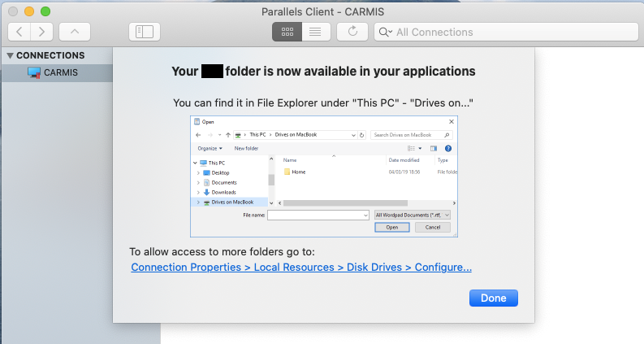Click the Cancel button in the preview
This screenshot has width=644, height=344.
pyautogui.click(x=433, y=227)
